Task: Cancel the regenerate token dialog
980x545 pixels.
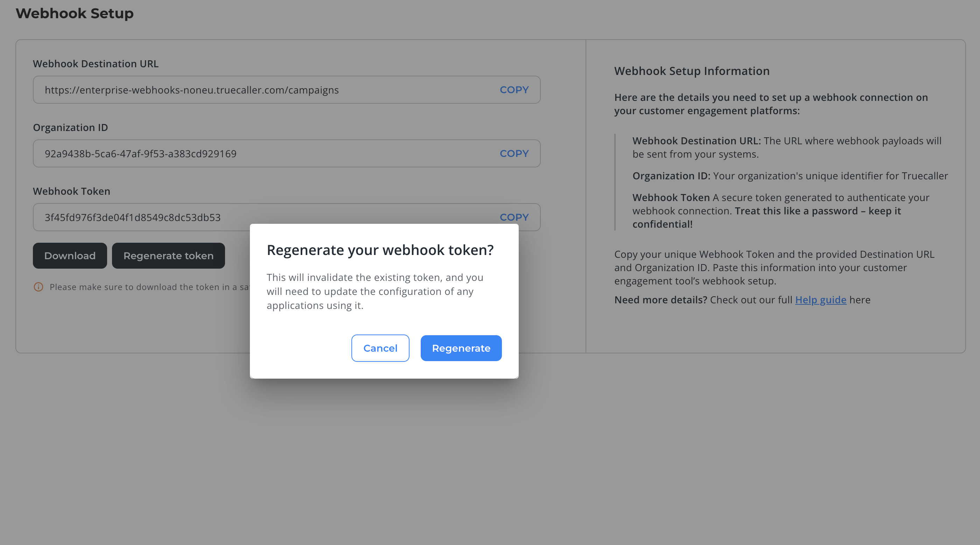Action: 380,348
